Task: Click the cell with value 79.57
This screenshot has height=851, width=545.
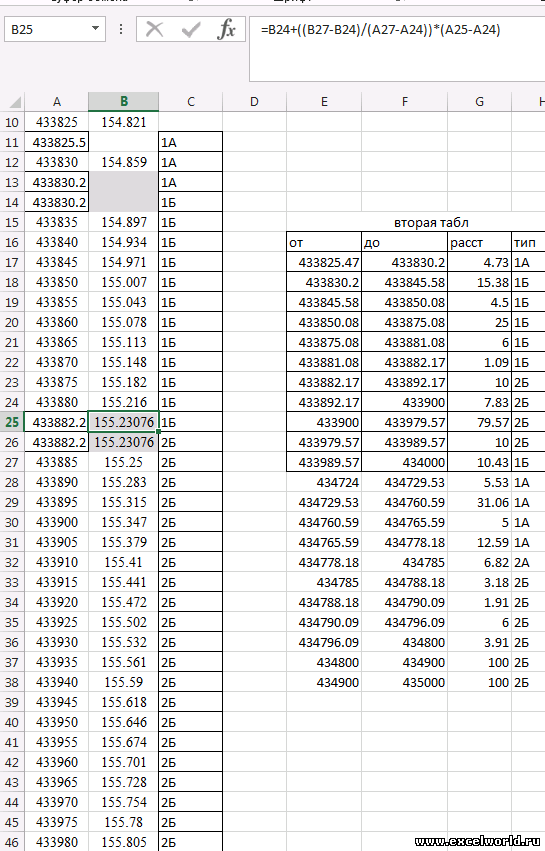Action: 479,422
